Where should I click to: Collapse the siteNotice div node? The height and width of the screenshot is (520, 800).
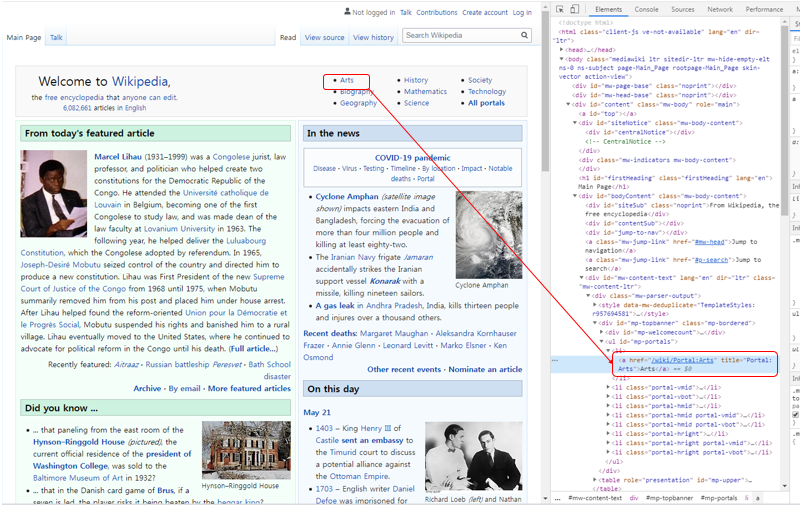[x=575, y=122]
